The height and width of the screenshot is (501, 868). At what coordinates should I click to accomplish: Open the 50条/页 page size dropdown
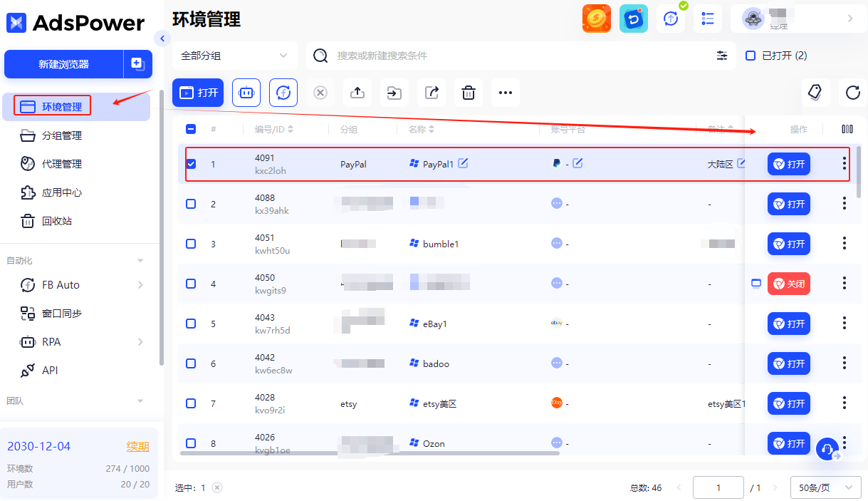click(825, 487)
